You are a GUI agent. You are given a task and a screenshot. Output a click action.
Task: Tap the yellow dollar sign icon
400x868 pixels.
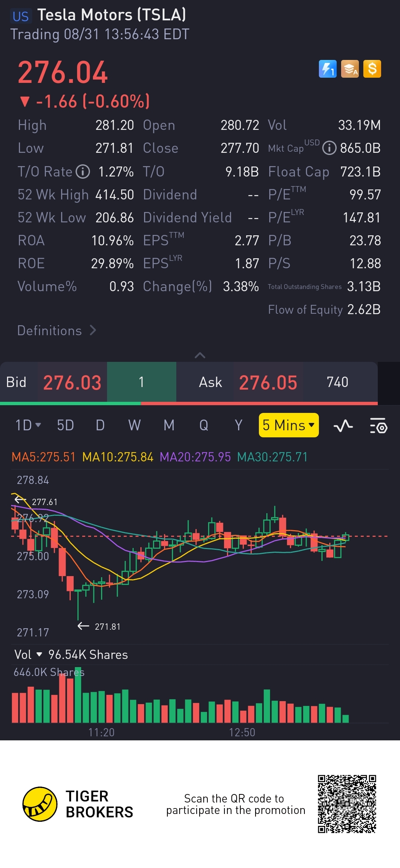tap(372, 69)
